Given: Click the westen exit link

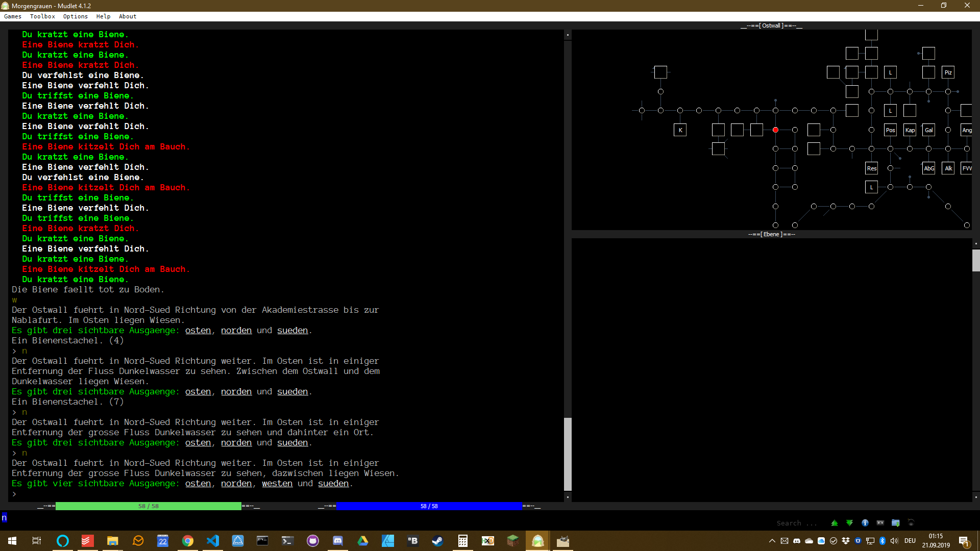Looking at the screenshot, I should 277,484.
